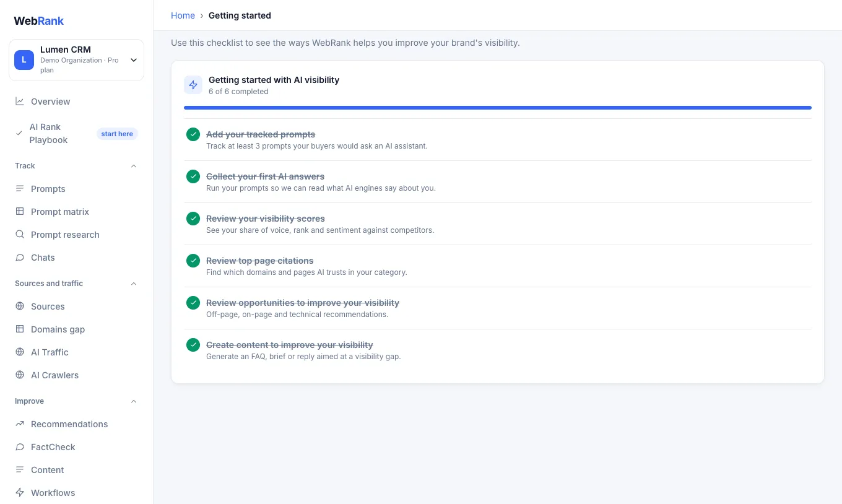Click the 'start here' badge

click(x=117, y=134)
